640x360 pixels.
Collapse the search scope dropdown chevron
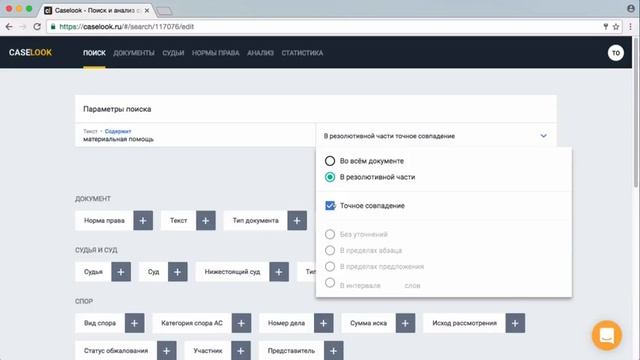coord(543,136)
